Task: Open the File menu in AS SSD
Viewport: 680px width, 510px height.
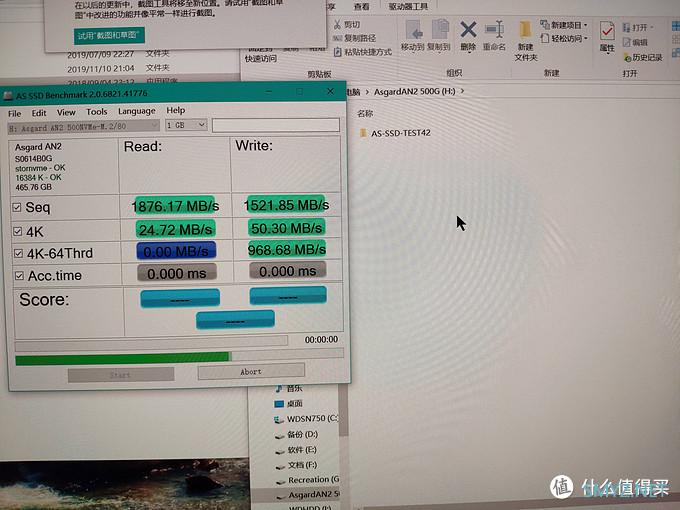Action: pyautogui.click(x=14, y=114)
